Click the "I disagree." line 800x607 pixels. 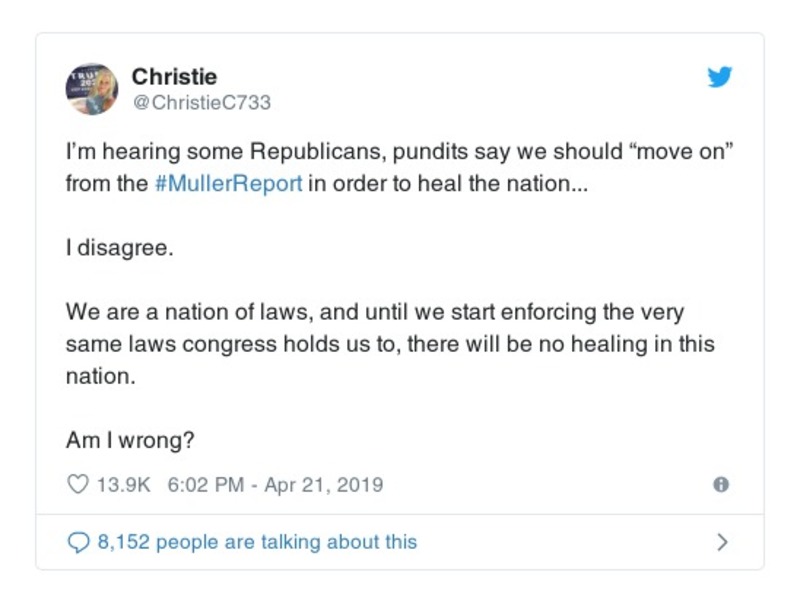point(119,248)
